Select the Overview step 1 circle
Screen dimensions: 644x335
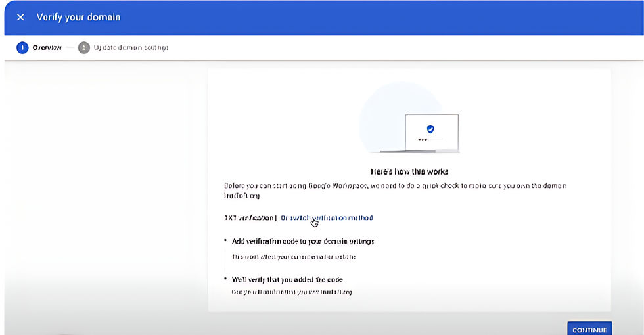[x=22, y=47]
